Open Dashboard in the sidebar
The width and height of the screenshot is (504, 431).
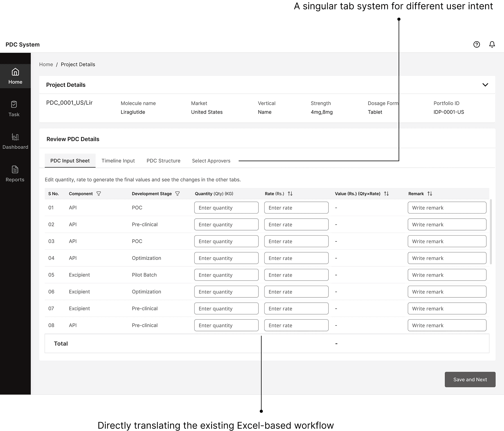click(15, 141)
